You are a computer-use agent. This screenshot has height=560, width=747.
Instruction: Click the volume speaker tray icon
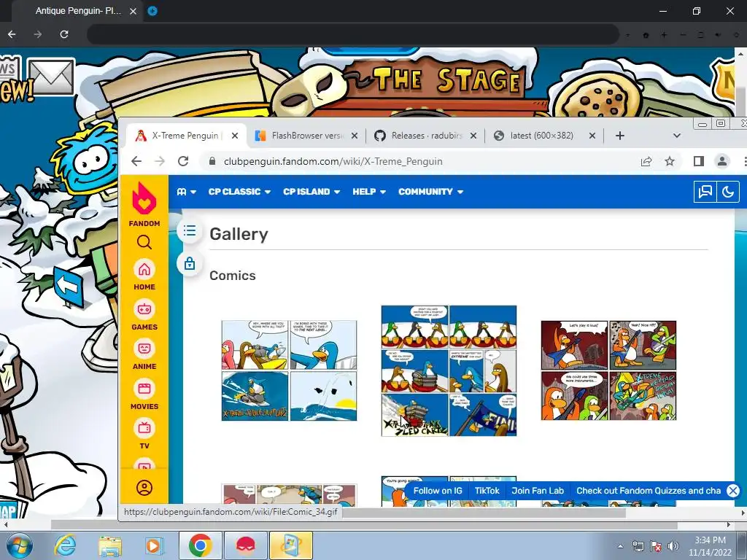[x=673, y=546]
